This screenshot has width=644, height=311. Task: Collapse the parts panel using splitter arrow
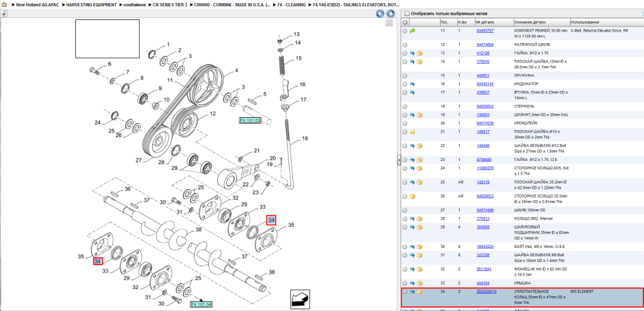coord(399,160)
